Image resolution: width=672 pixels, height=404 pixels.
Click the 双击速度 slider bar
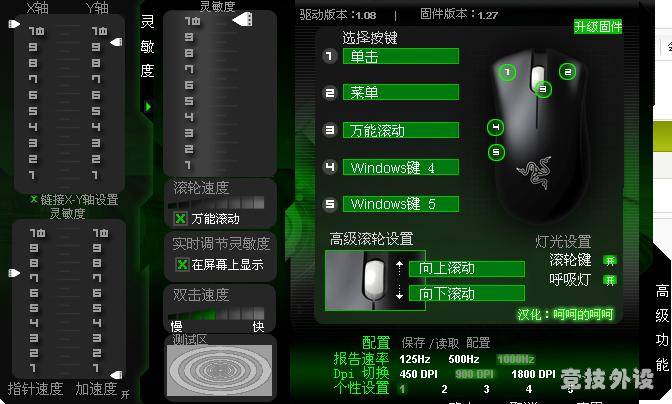216,314
